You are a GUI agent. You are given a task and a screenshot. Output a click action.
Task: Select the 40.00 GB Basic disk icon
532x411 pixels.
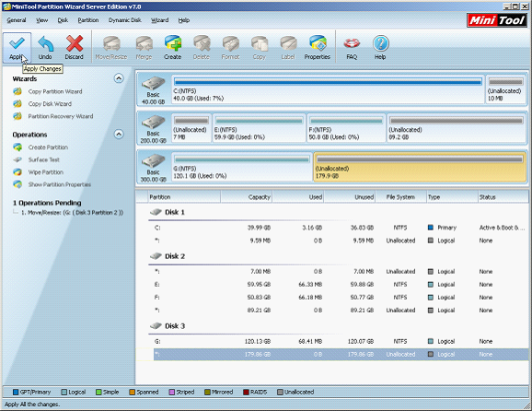(x=153, y=83)
